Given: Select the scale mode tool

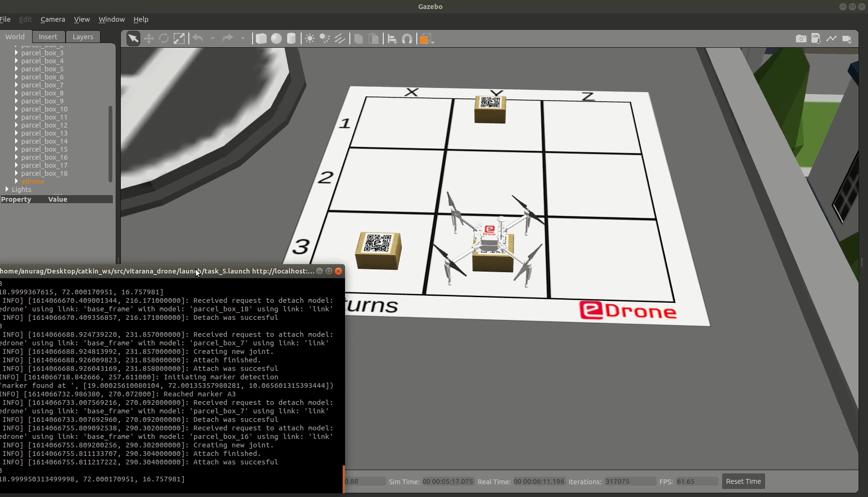Looking at the screenshot, I should pos(179,39).
